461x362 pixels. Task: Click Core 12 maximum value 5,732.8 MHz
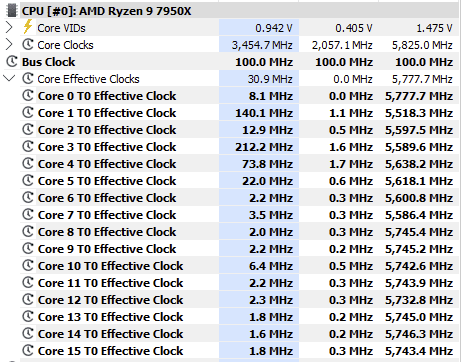[419, 300]
